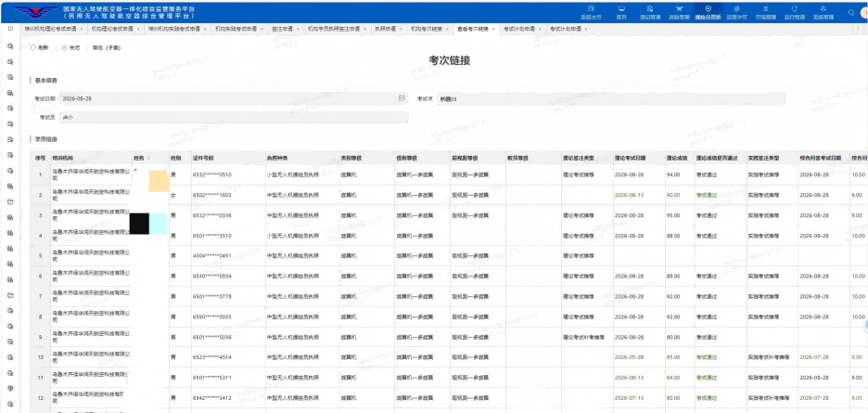Viewport: 868px width, 413px height.
Task: Click the search magnifier in the header
Action: [851, 12]
